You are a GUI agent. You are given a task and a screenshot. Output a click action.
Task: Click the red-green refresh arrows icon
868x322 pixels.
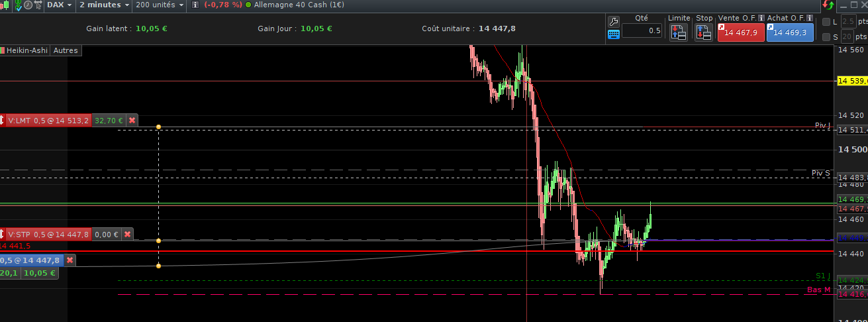point(829,5)
